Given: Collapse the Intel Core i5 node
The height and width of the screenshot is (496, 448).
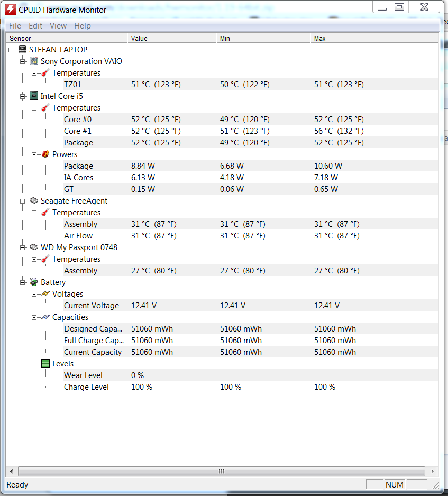Looking at the screenshot, I should point(22,96).
